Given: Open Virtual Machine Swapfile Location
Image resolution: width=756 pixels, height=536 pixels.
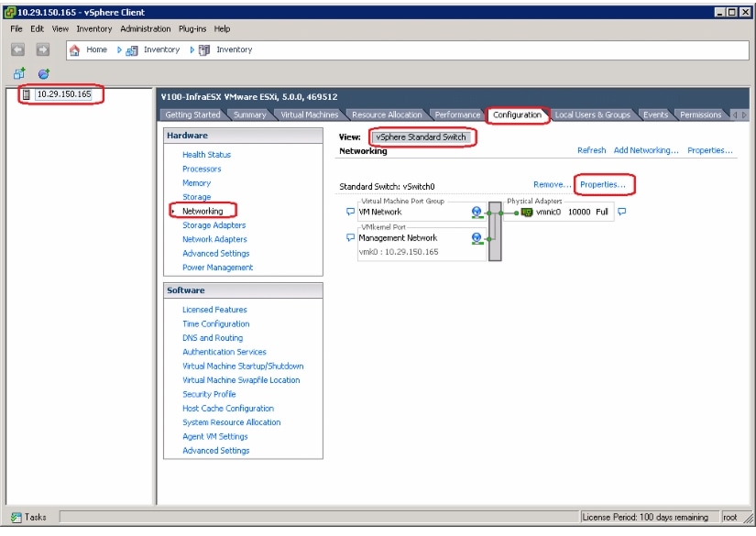Looking at the screenshot, I should pyautogui.click(x=241, y=380).
